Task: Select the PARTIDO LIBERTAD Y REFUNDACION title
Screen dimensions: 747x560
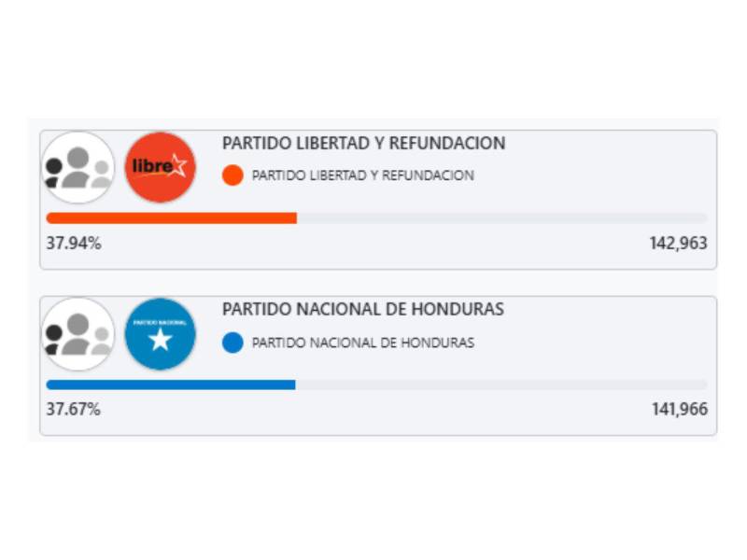Action: pyautogui.click(x=362, y=144)
